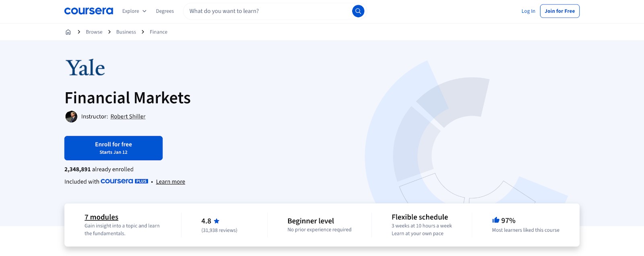
Task: Click the thumbs-up 97% icon
Action: (x=496, y=220)
